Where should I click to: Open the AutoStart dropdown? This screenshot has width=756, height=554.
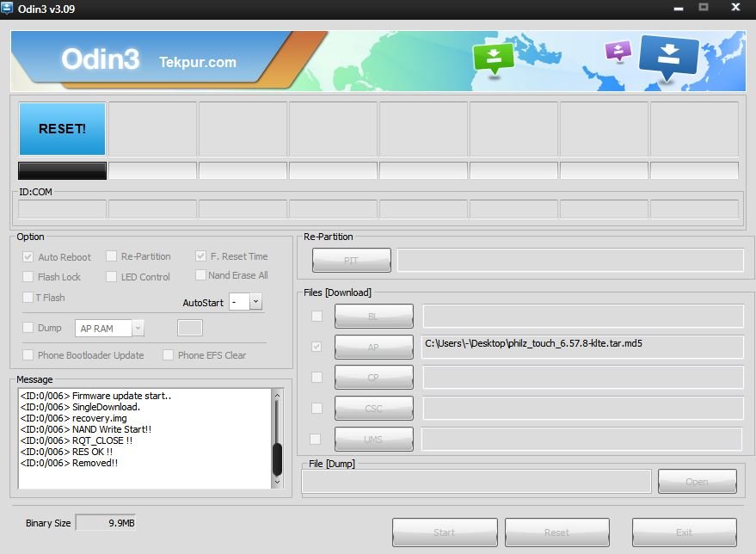pyautogui.click(x=256, y=302)
